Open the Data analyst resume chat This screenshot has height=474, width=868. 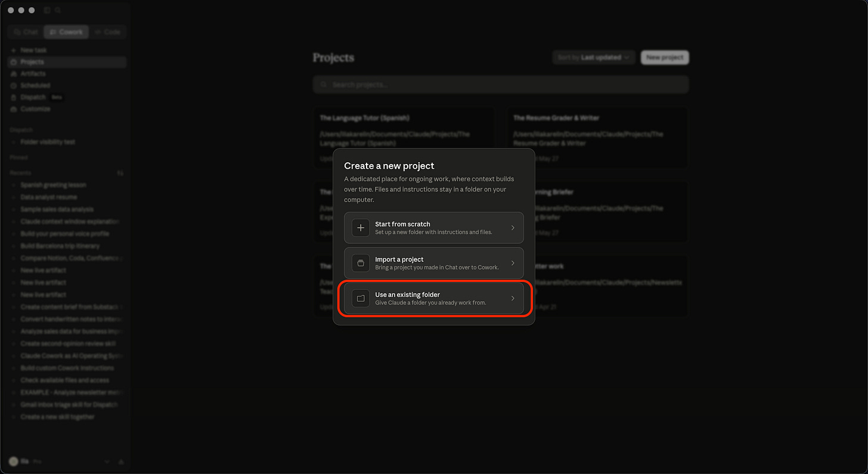pos(67,197)
